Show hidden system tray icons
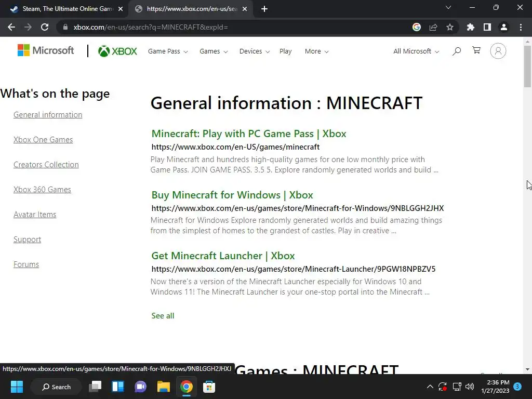Screen dimensions: 532x399 430,387
